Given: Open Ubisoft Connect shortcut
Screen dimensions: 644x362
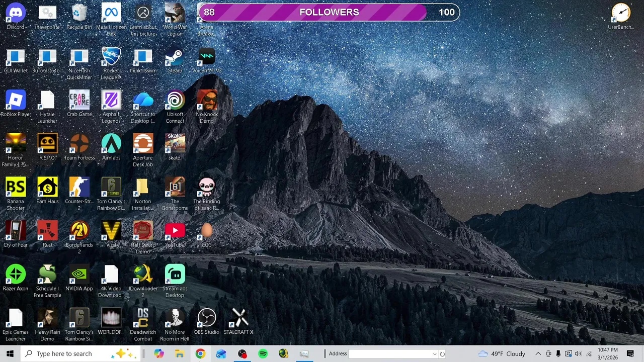Looking at the screenshot, I should point(175,107).
